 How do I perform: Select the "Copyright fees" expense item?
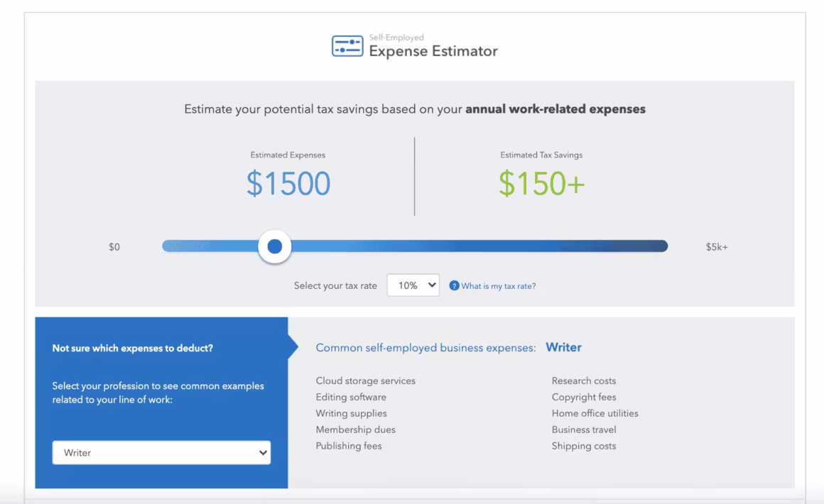(x=584, y=398)
